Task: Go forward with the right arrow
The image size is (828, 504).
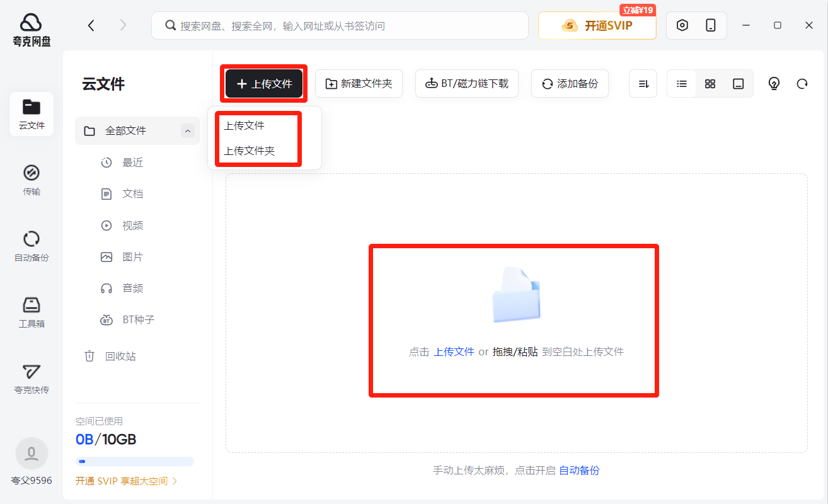Action: coord(123,25)
